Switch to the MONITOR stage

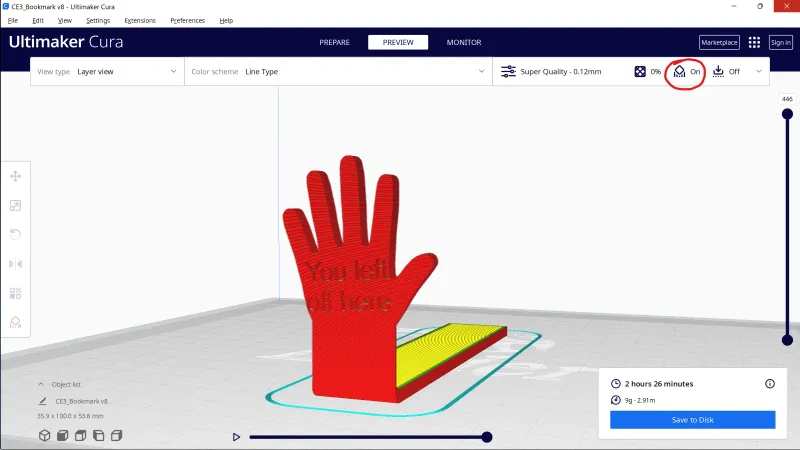tap(464, 42)
